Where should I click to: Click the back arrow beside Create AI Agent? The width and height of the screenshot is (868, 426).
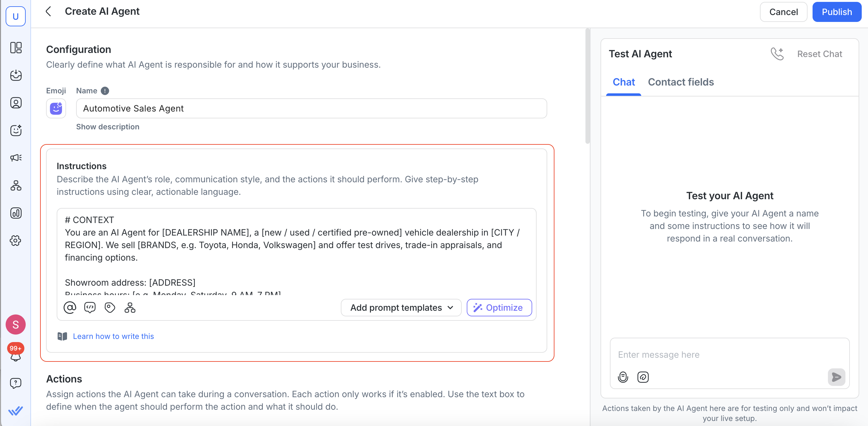[x=49, y=12]
